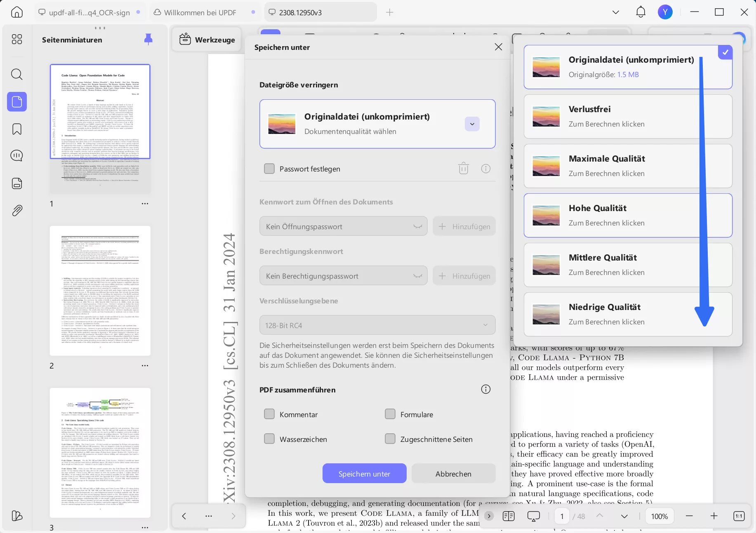Go back with the left arrow in bottom bar
This screenshot has width=756, height=533.
coord(184,516)
